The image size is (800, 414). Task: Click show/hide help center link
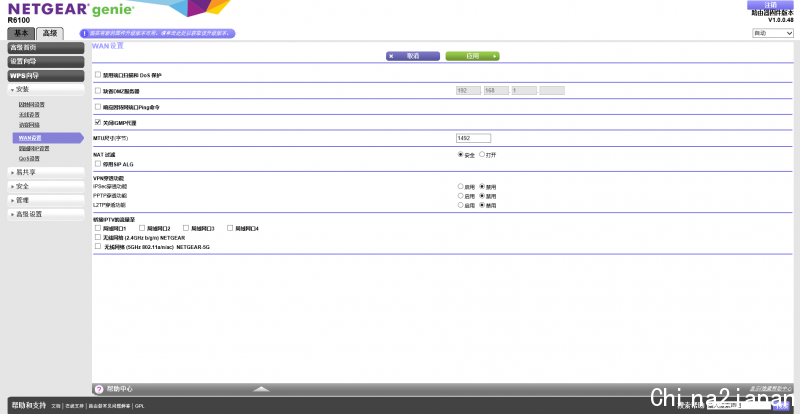[771, 389]
